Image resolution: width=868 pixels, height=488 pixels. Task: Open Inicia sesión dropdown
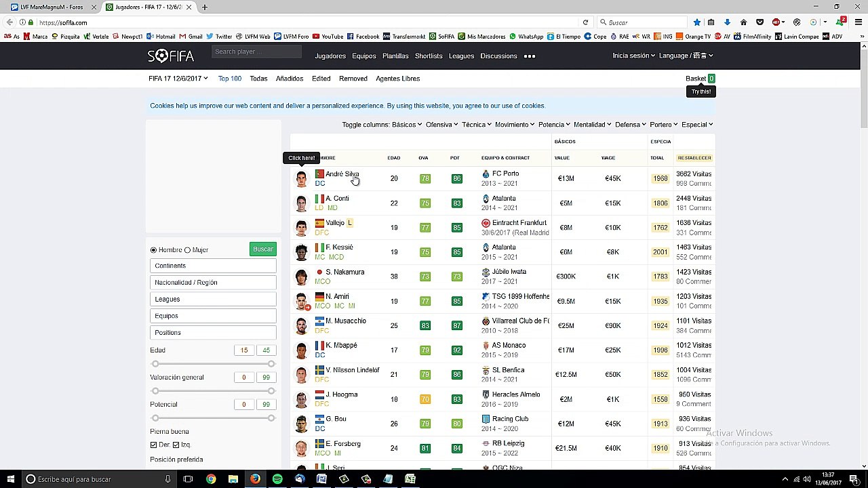coord(633,56)
